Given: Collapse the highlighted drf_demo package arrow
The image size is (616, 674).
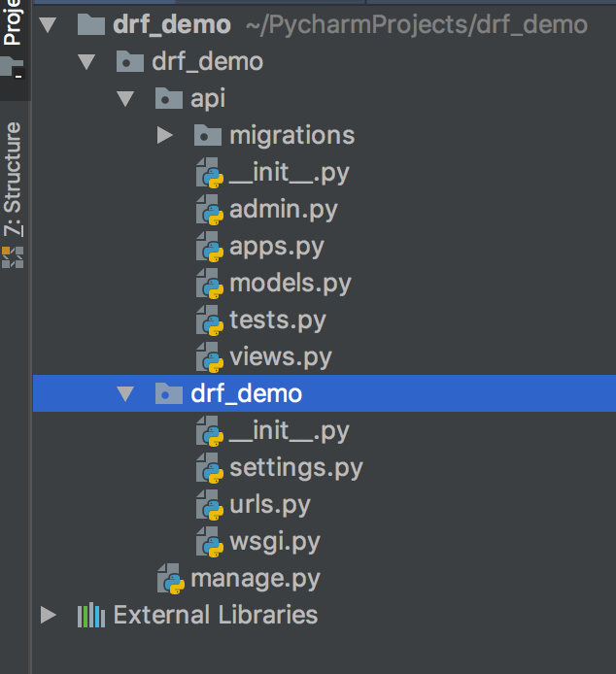Looking at the screenshot, I should (125, 393).
